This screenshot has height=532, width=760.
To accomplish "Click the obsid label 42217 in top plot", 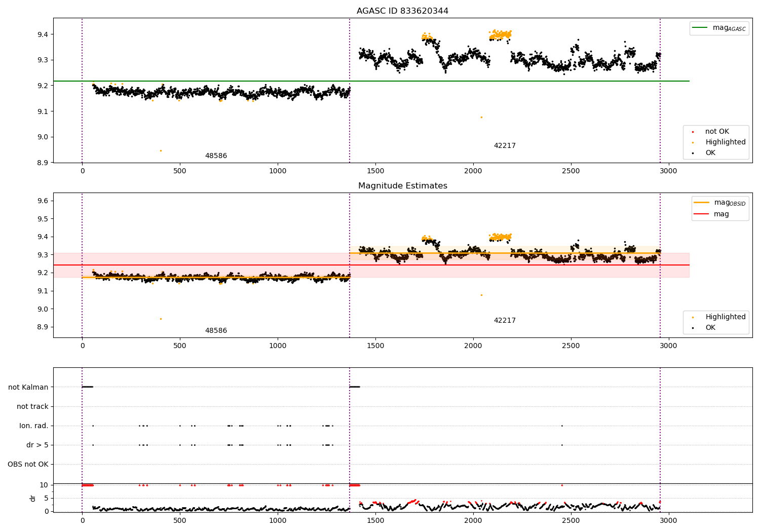I will [x=505, y=146].
